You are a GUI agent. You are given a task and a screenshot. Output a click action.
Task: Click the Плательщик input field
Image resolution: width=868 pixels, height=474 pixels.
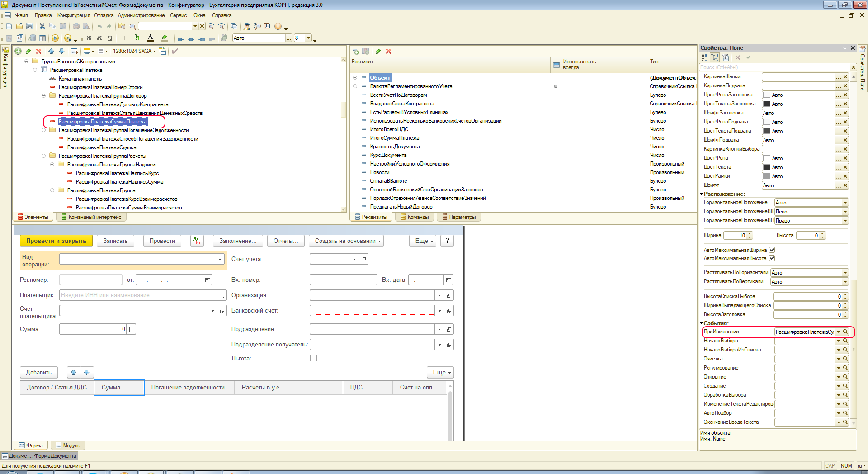pyautogui.click(x=138, y=295)
